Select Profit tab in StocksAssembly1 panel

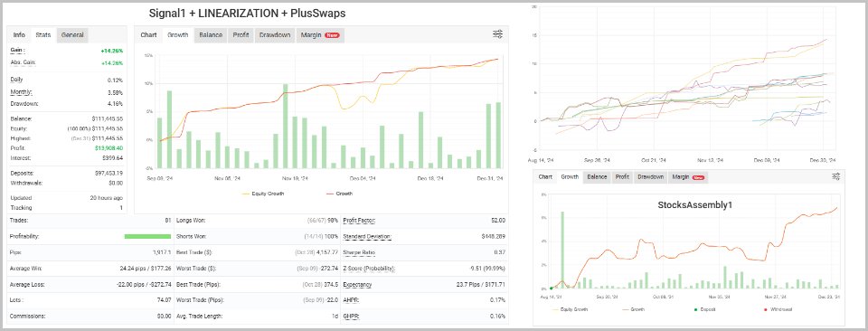tap(622, 177)
